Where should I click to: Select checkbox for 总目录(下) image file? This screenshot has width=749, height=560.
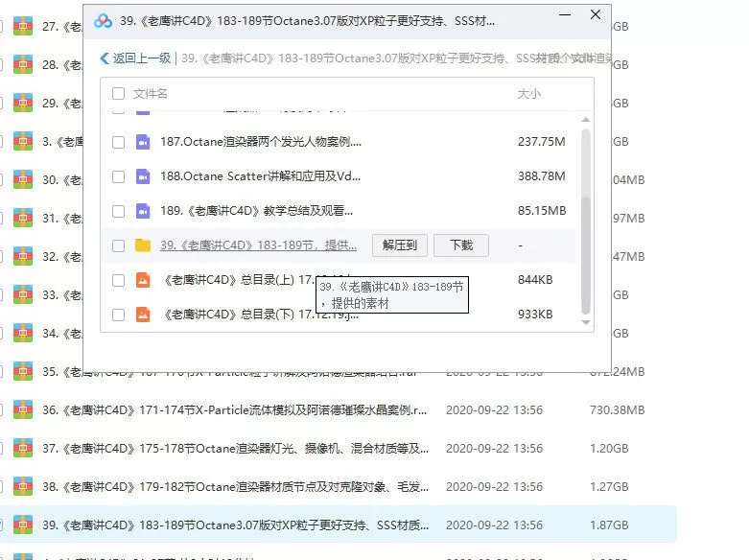point(118,315)
